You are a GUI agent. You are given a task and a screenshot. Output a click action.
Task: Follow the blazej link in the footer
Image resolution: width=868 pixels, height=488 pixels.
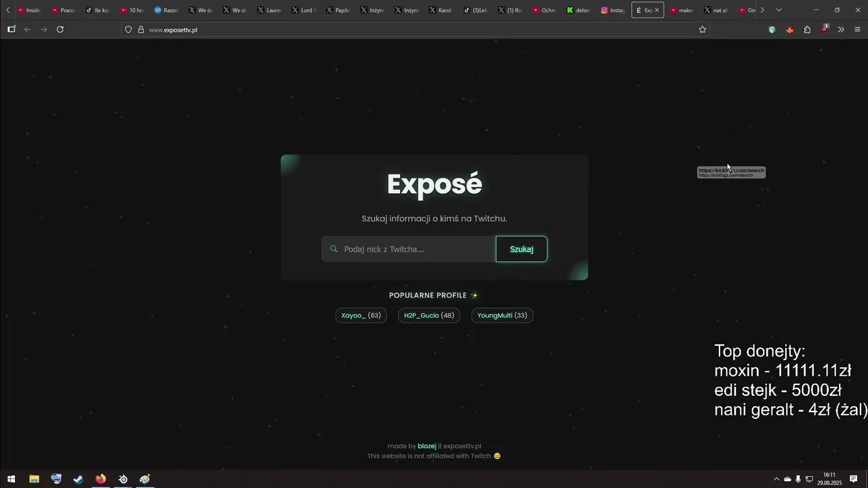point(427,446)
